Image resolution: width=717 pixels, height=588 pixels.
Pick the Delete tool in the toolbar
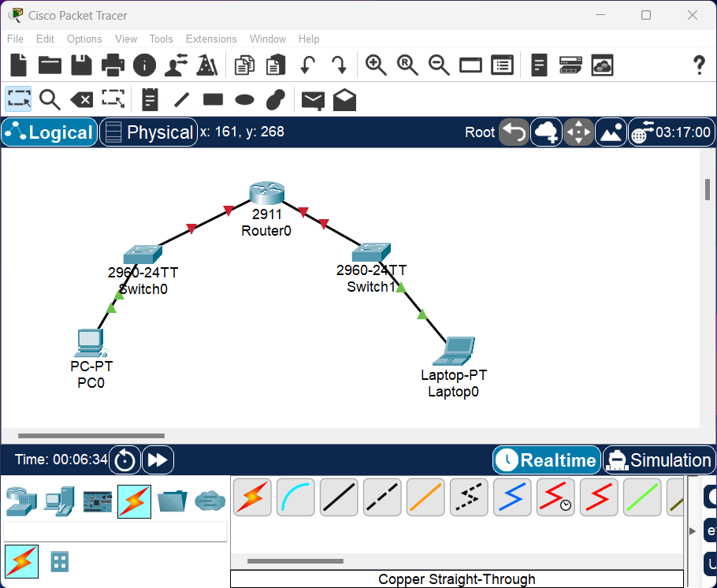coord(81,99)
